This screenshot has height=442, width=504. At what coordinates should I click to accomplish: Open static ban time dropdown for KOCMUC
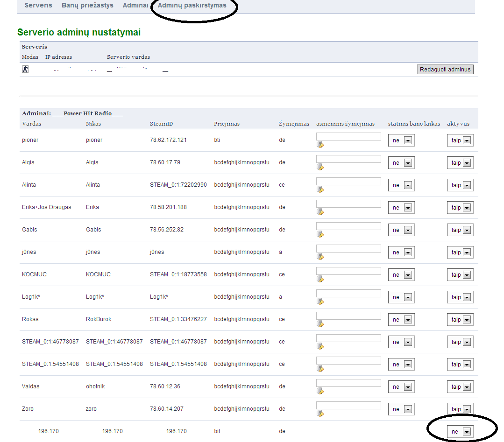tap(401, 275)
